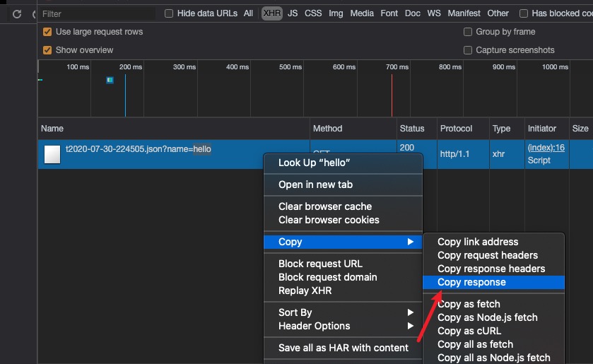The height and width of the screenshot is (364, 593).
Task: Sort by the Name column header
Action: point(174,129)
